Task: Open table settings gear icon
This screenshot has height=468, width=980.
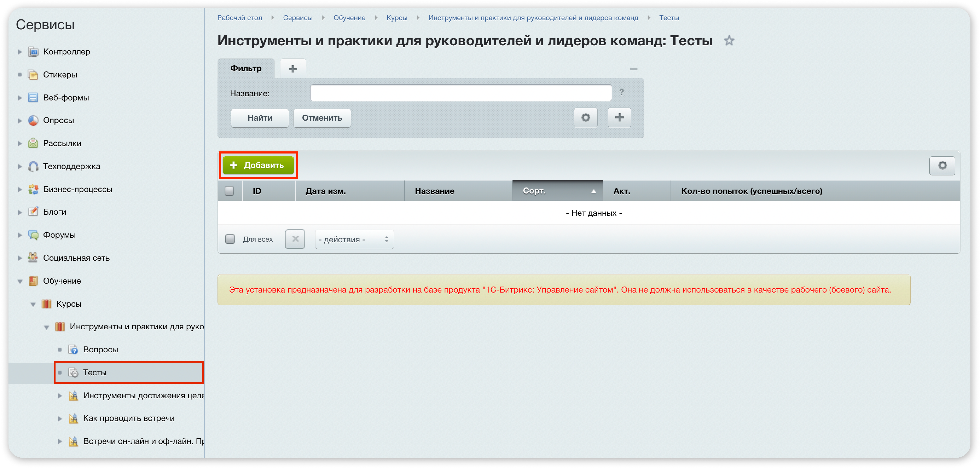Action: tap(942, 166)
